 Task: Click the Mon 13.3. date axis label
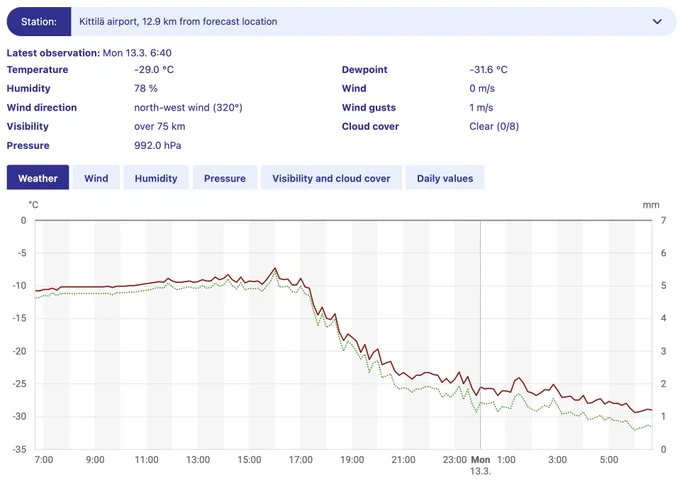[x=481, y=465]
